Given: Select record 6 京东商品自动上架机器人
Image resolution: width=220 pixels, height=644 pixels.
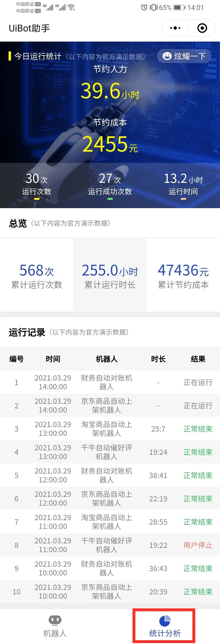Looking at the screenshot, I should point(110,499).
